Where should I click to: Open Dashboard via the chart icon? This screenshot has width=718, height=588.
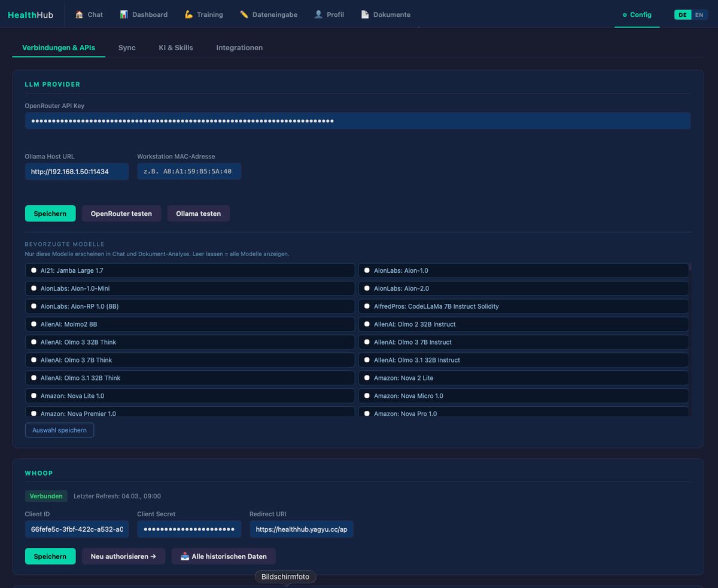[124, 14]
